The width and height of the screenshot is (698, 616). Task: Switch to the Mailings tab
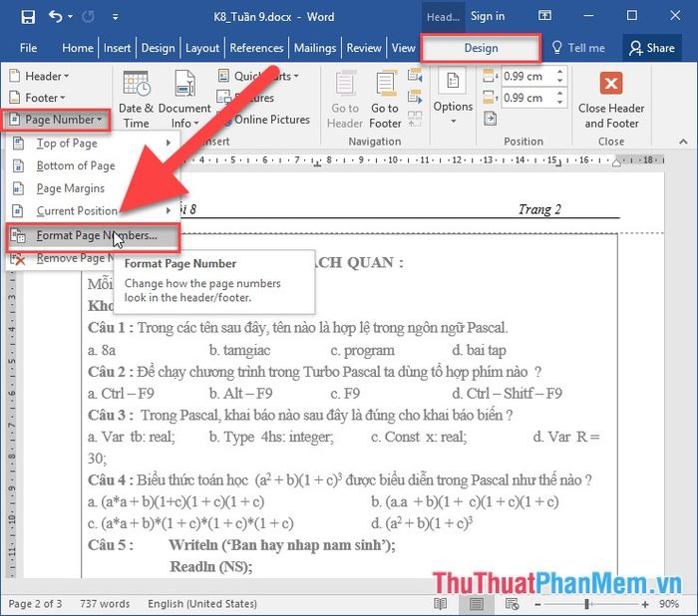(x=315, y=48)
